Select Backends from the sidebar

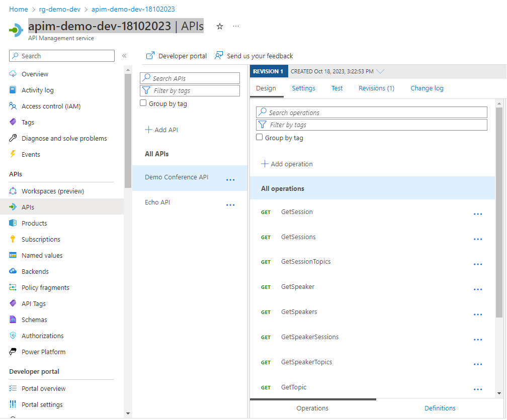[35, 271]
